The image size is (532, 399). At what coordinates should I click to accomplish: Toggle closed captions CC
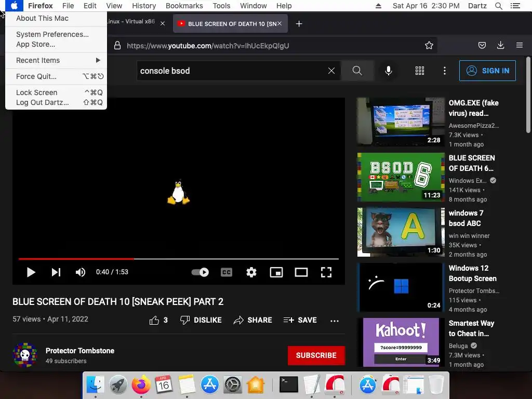click(x=227, y=272)
